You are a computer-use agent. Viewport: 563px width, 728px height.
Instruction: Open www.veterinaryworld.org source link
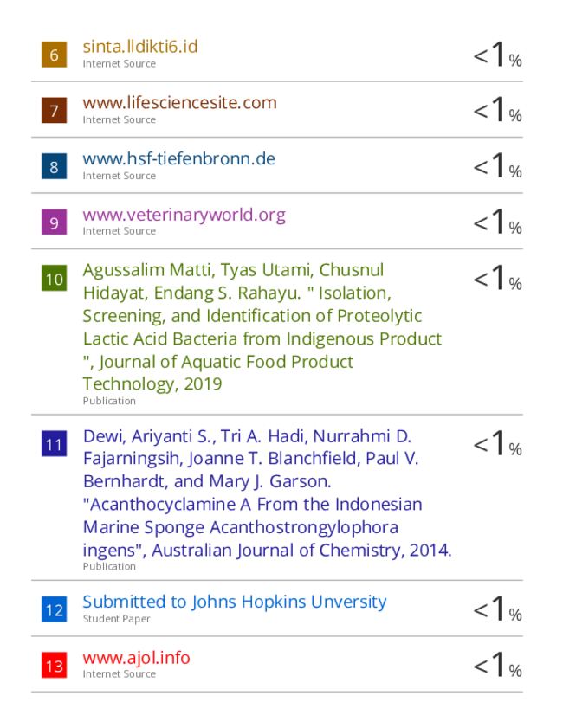(x=184, y=215)
